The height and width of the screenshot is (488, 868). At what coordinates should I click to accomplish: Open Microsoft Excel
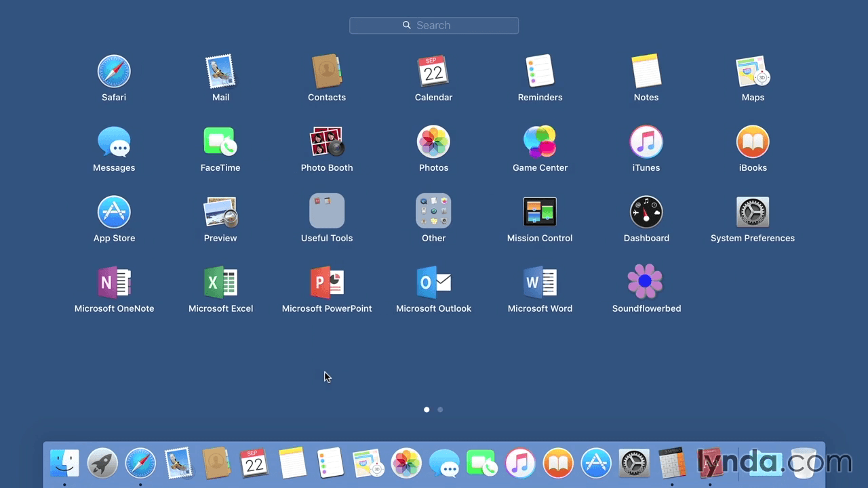[x=220, y=283]
